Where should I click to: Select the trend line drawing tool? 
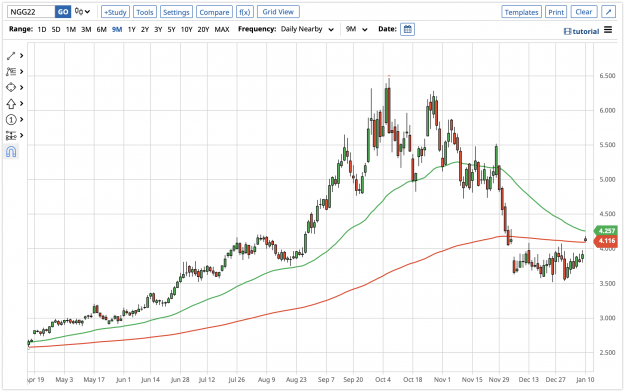(x=11, y=56)
